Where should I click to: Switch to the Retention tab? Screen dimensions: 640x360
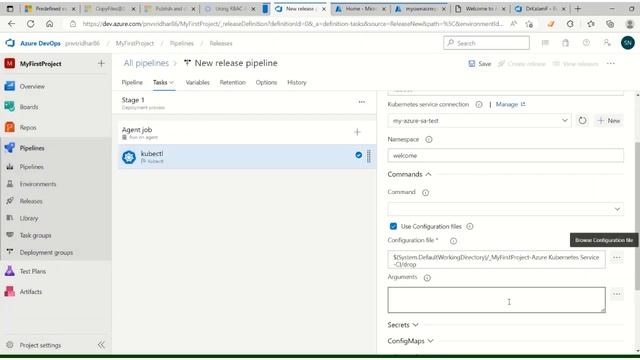[233, 82]
